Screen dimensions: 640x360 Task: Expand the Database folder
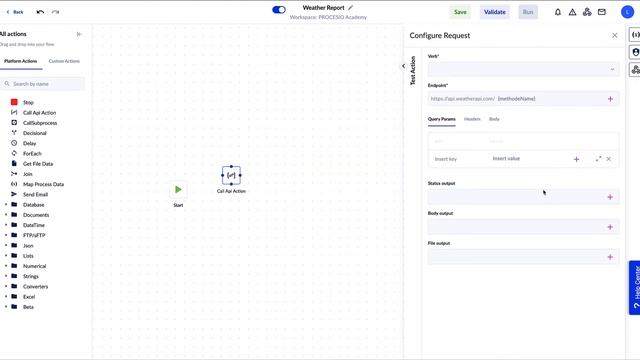6,204
